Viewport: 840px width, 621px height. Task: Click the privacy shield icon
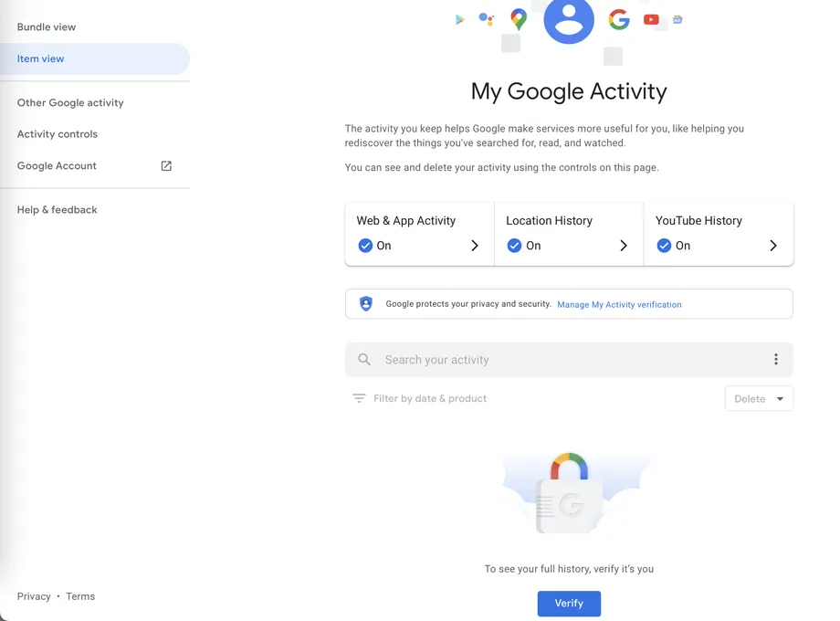(x=366, y=304)
